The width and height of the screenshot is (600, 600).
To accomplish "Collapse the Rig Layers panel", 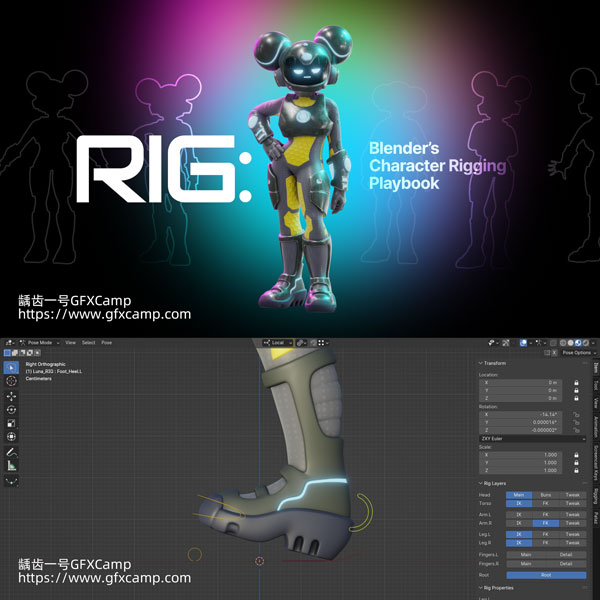I will pyautogui.click(x=492, y=483).
